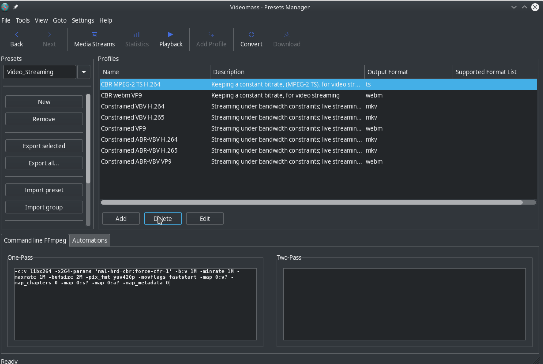Select the Constrained ABR-VBV H.265 profile
543x364 pixels.
319,151
